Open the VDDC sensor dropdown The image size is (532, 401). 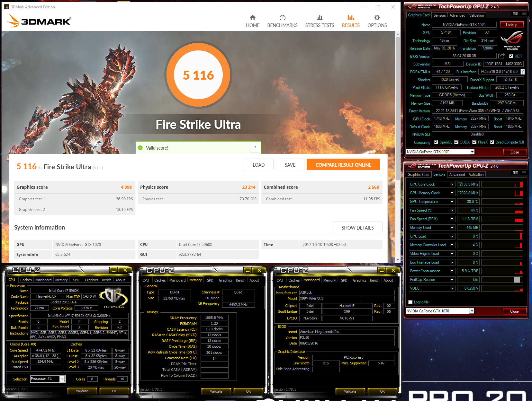tap(452, 288)
